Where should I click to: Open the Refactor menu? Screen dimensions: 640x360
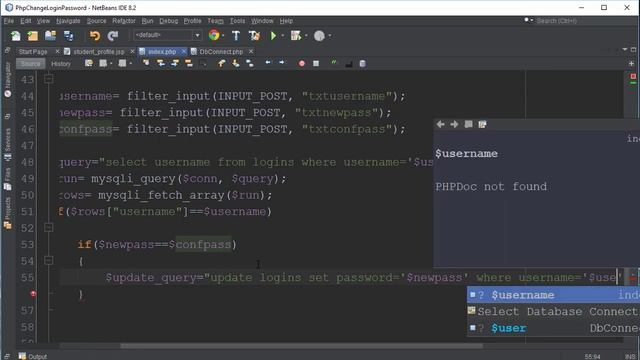point(124,21)
